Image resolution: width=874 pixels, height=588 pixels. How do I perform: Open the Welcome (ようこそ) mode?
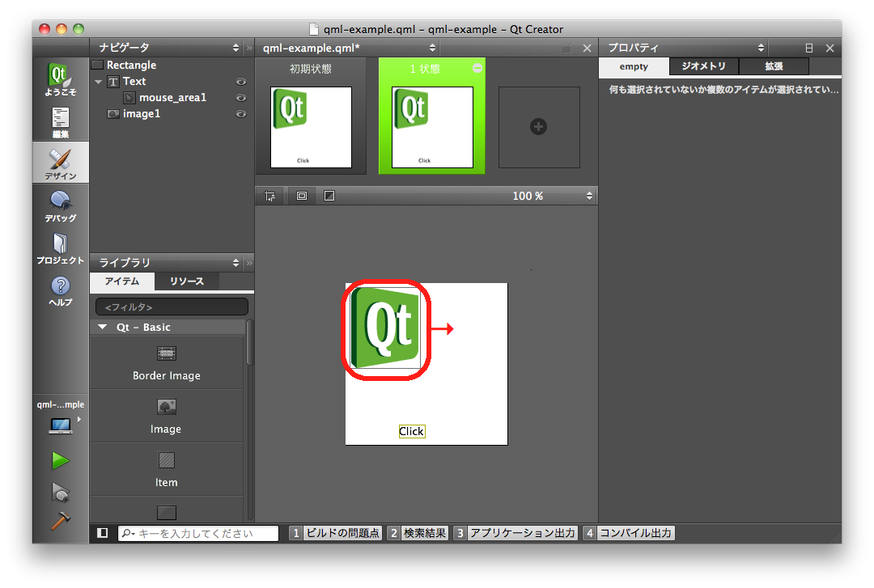(60, 79)
